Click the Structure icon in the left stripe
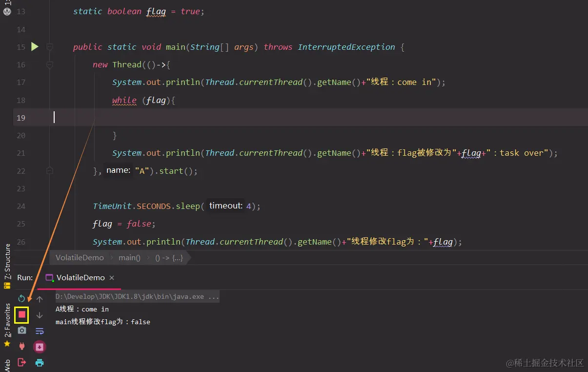 click(x=7, y=285)
